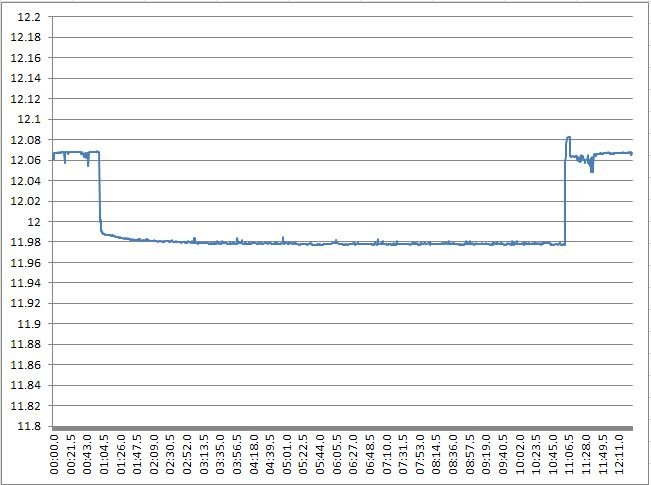This screenshot has width=651, height=485.
Task: Click the dip in the line near 11:28.0
Action: pyautogui.click(x=592, y=170)
